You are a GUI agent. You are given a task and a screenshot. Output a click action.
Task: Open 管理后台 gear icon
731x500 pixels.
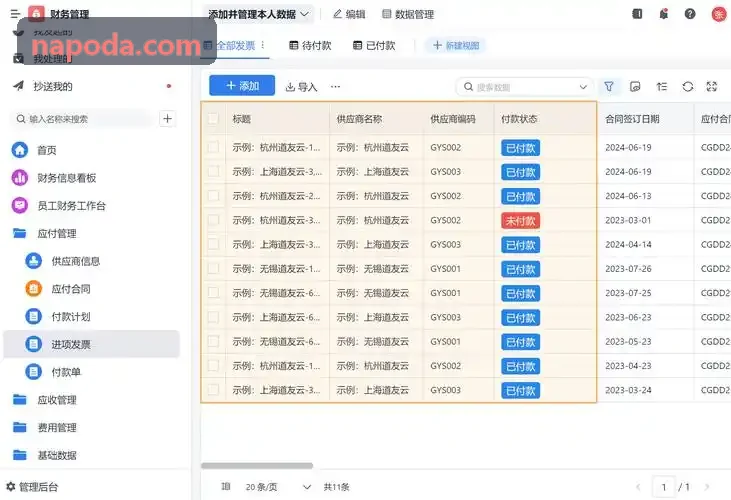click(11, 486)
